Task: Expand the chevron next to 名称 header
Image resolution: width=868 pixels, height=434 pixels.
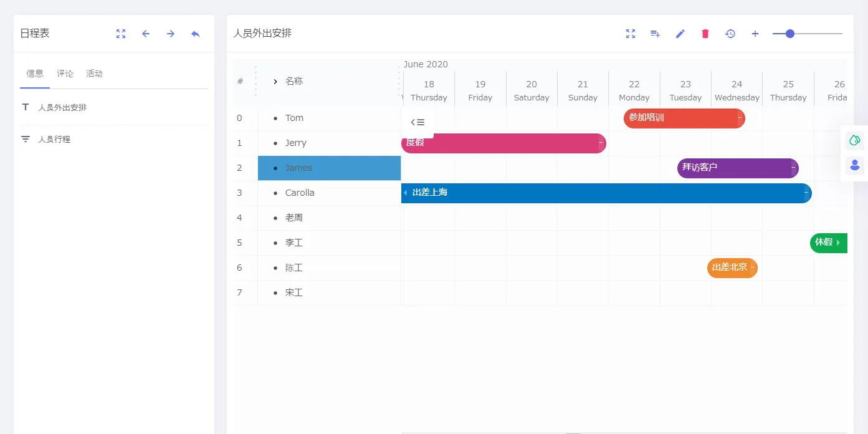Action: click(275, 82)
